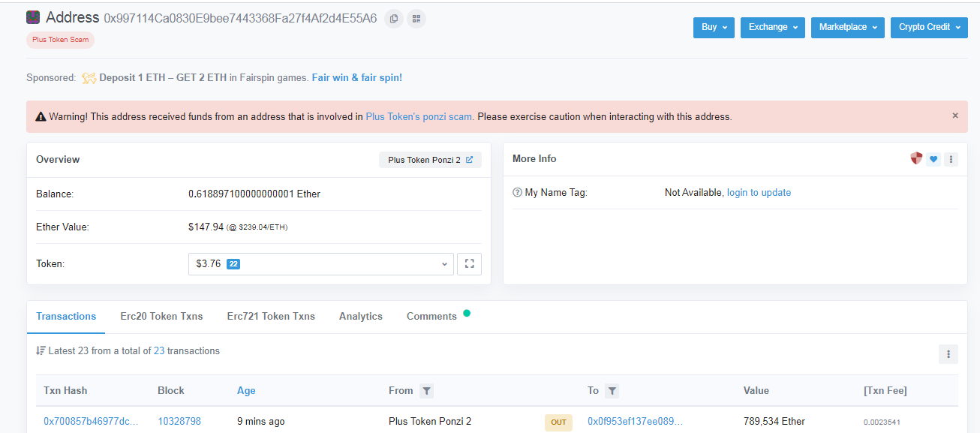Screen dimensions: 980x433
Task: Open the Analytics tab
Action: click(360, 316)
